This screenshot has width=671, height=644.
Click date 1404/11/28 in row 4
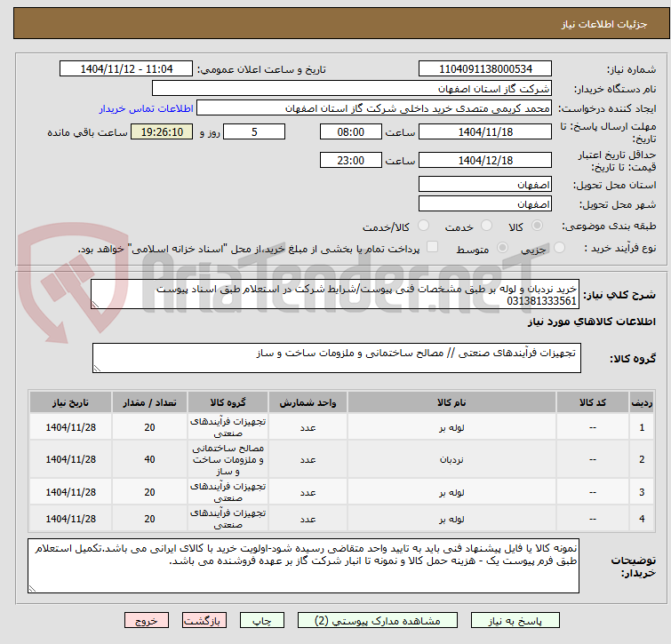pyautogui.click(x=70, y=519)
